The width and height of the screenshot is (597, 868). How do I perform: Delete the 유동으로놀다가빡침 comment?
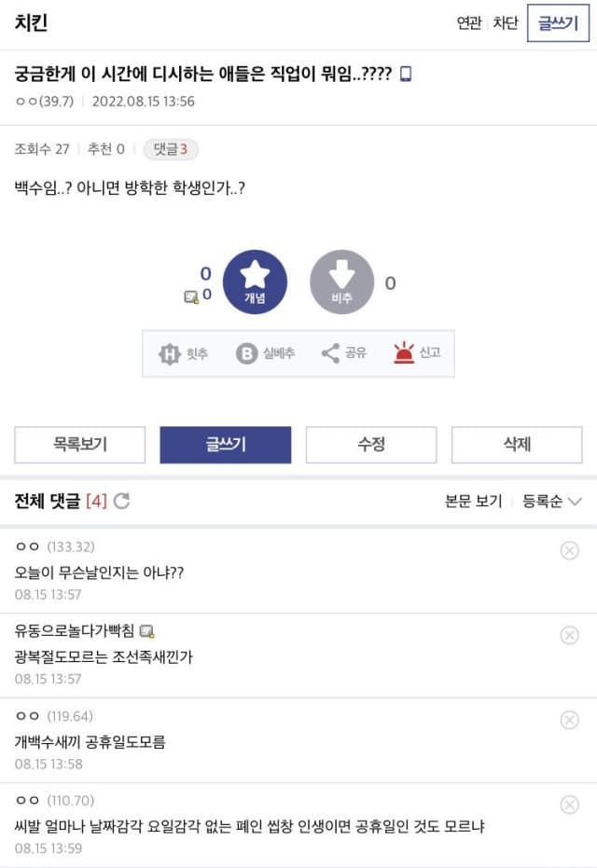point(569,635)
